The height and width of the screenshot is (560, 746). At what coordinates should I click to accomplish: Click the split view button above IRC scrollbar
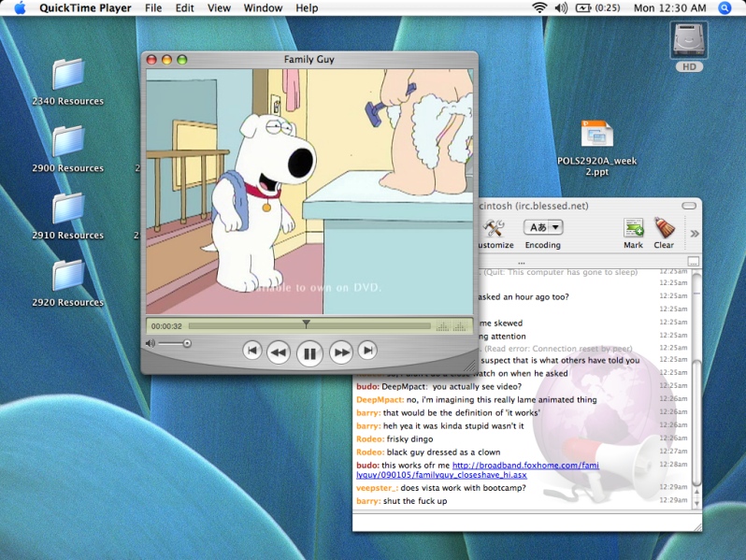coord(694,261)
